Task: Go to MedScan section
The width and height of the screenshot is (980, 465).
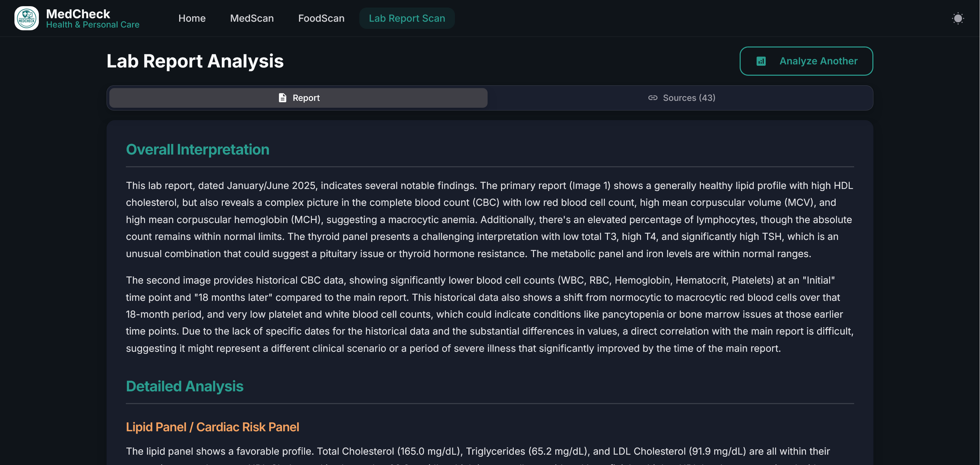Action: 252,18
